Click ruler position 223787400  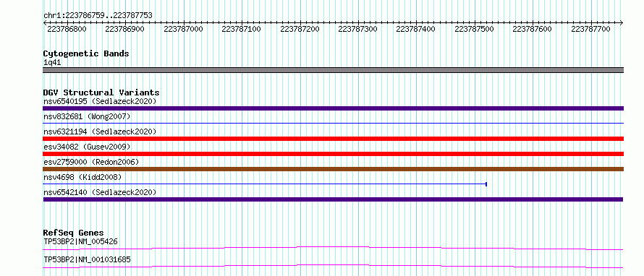pyautogui.click(x=415, y=30)
